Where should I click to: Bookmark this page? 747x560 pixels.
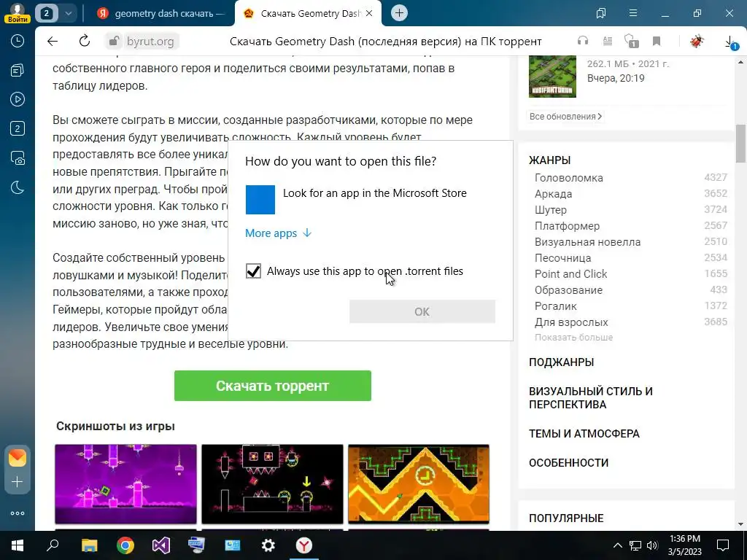click(657, 42)
